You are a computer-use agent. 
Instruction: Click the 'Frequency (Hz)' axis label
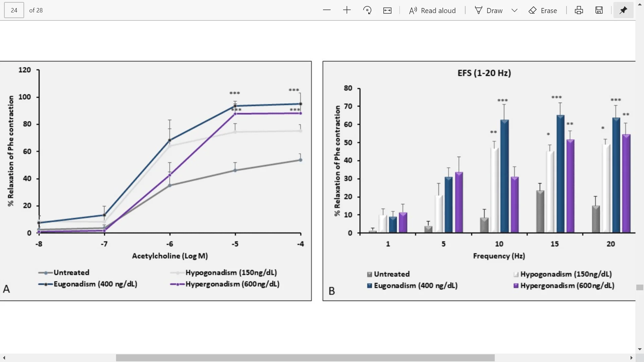click(x=499, y=256)
